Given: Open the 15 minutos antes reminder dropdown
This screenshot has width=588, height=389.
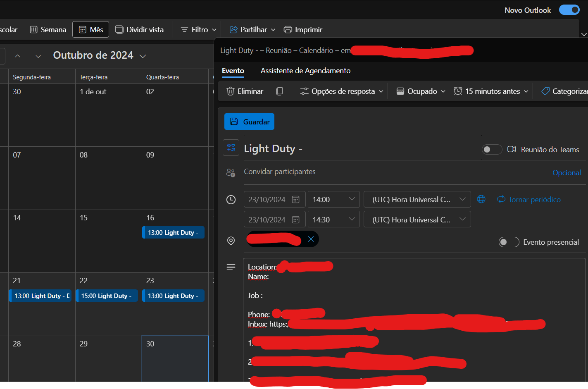Looking at the screenshot, I should tap(491, 91).
